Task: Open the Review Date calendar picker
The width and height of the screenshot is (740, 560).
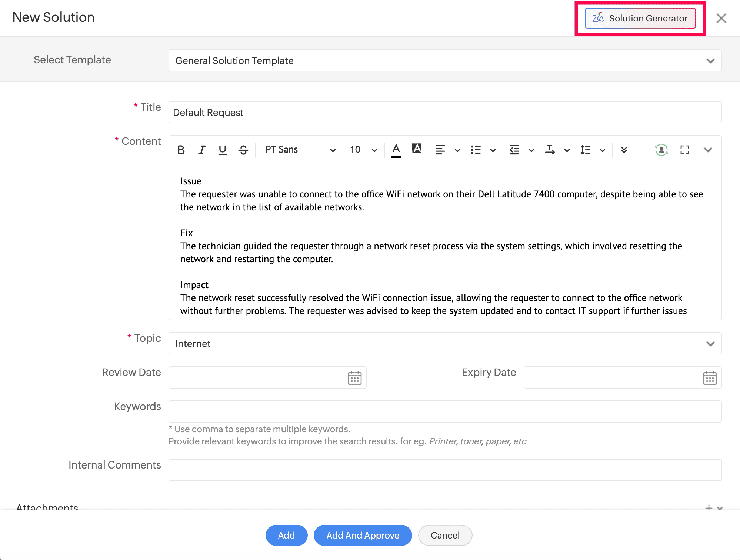Action: pyautogui.click(x=354, y=378)
